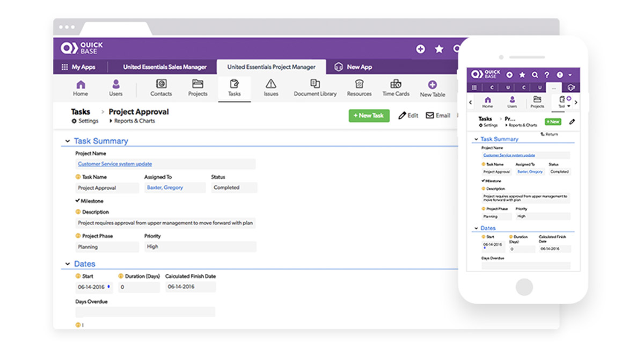Open the Contacts table icon
Screen dimensions: 644x364
click(161, 84)
